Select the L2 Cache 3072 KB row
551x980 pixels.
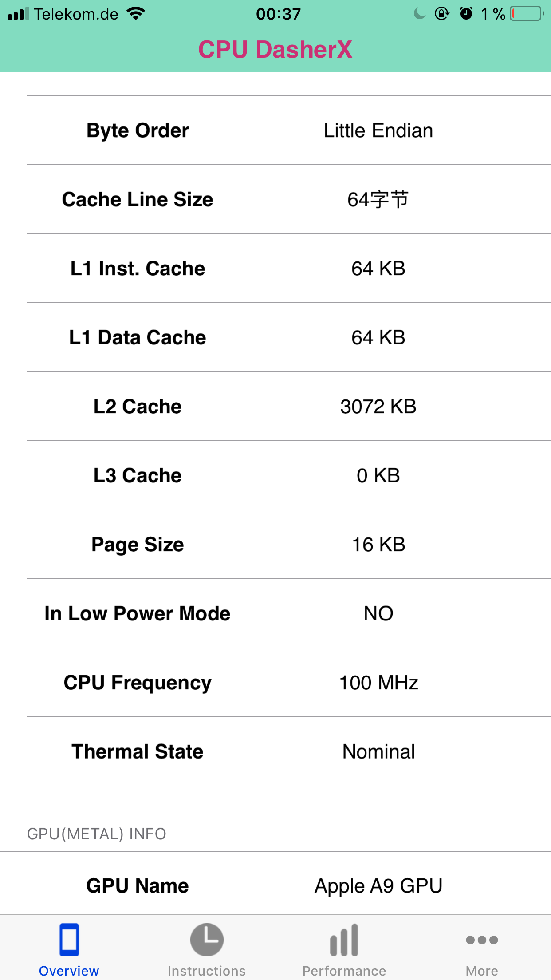[x=289, y=406]
